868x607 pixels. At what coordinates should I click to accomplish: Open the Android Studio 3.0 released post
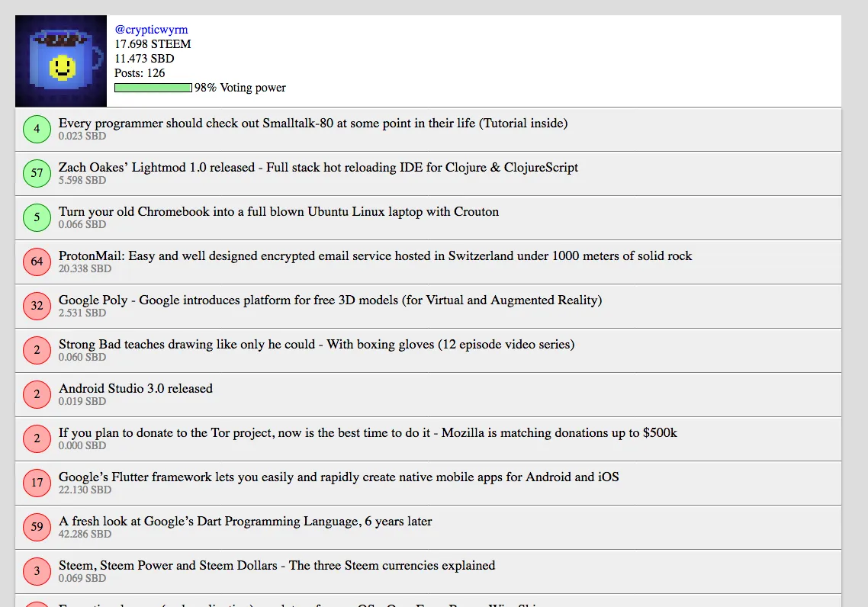point(136,388)
